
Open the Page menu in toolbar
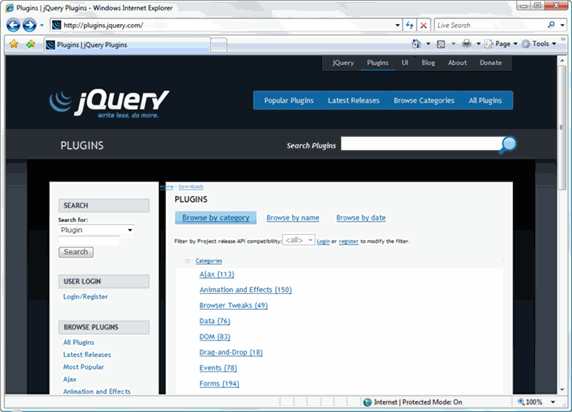[x=501, y=44]
